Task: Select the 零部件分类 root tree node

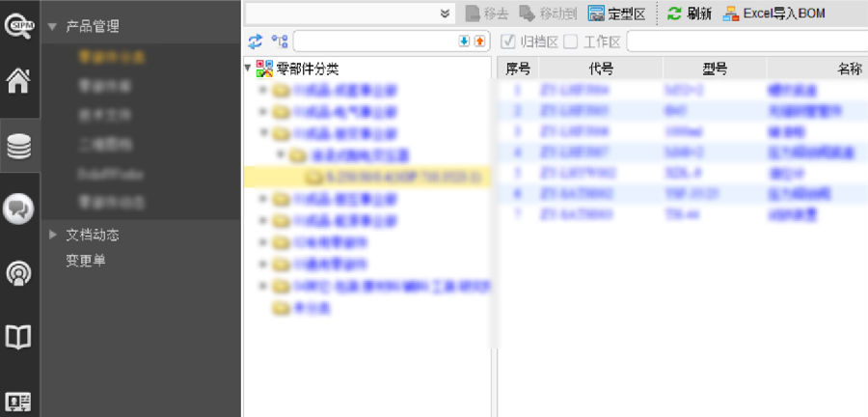Action: pos(308,69)
